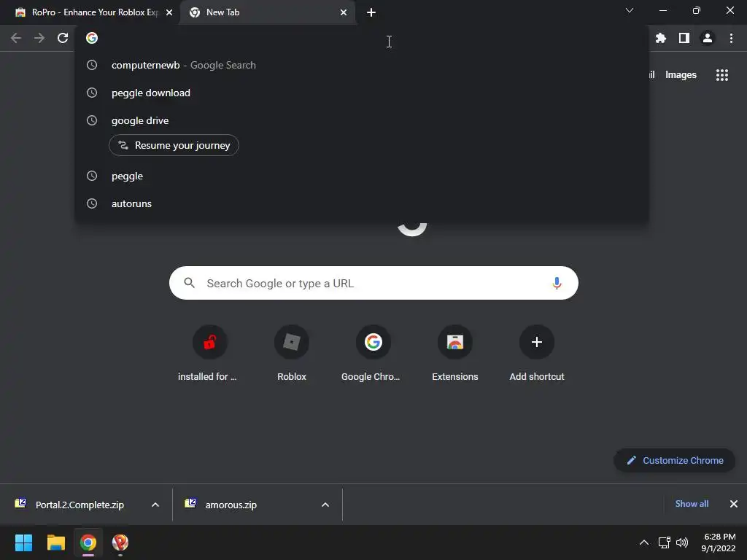This screenshot has width=747, height=560.
Task: Select the New Tab tab
Action: (268, 12)
